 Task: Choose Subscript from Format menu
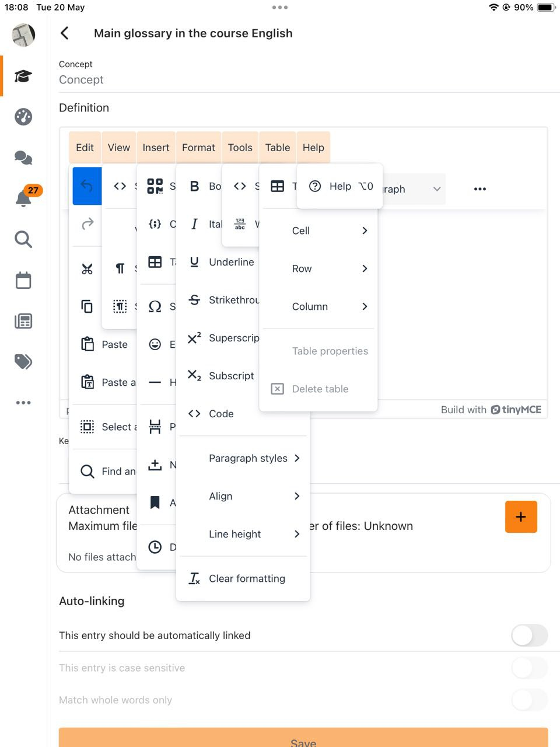[x=222, y=376]
